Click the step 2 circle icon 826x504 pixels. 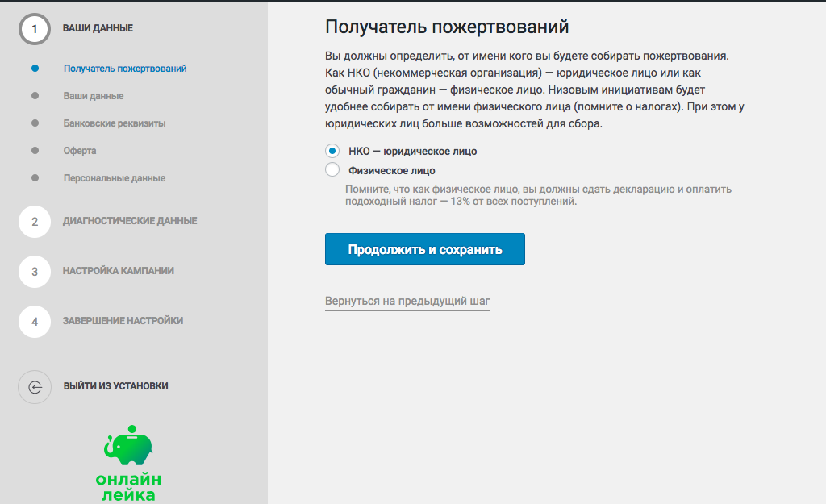coord(35,222)
